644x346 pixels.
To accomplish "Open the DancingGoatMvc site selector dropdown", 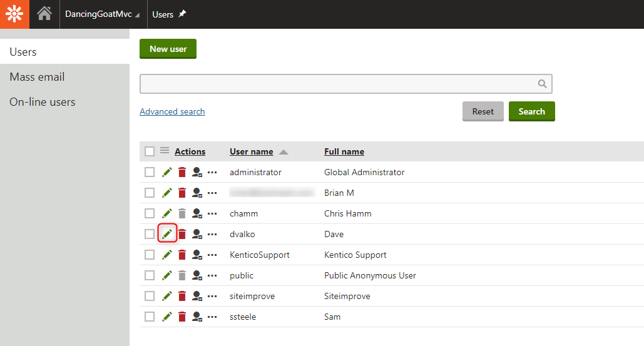I will pos(102,14).
